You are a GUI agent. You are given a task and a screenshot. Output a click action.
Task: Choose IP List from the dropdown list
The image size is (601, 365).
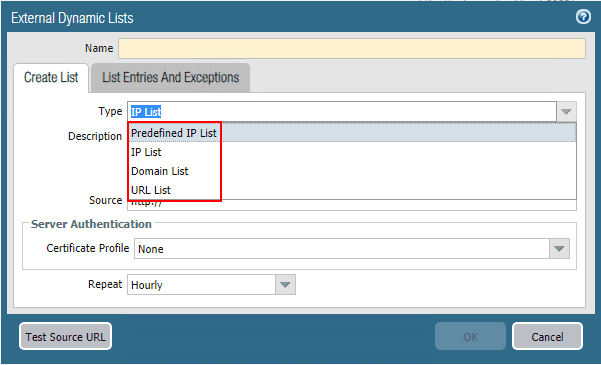(352, 152)
